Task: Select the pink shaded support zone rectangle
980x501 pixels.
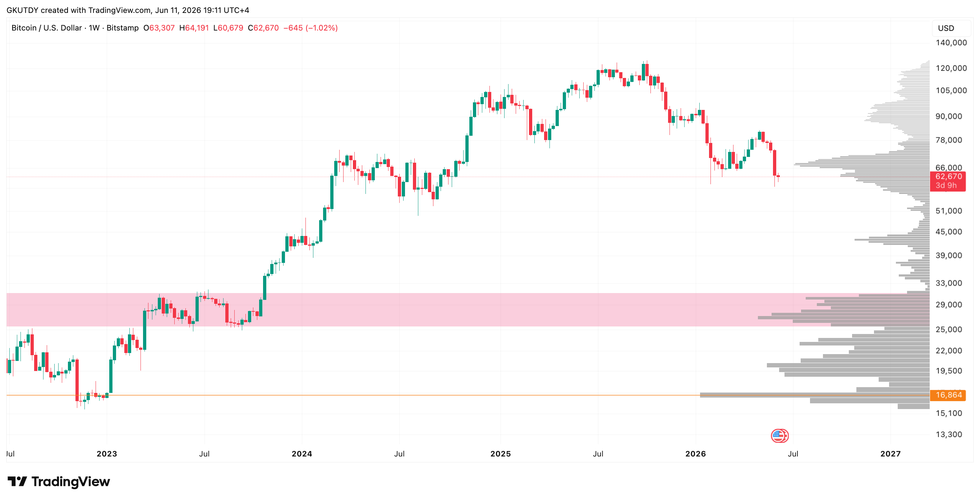Action: click(x=468, y=310)
